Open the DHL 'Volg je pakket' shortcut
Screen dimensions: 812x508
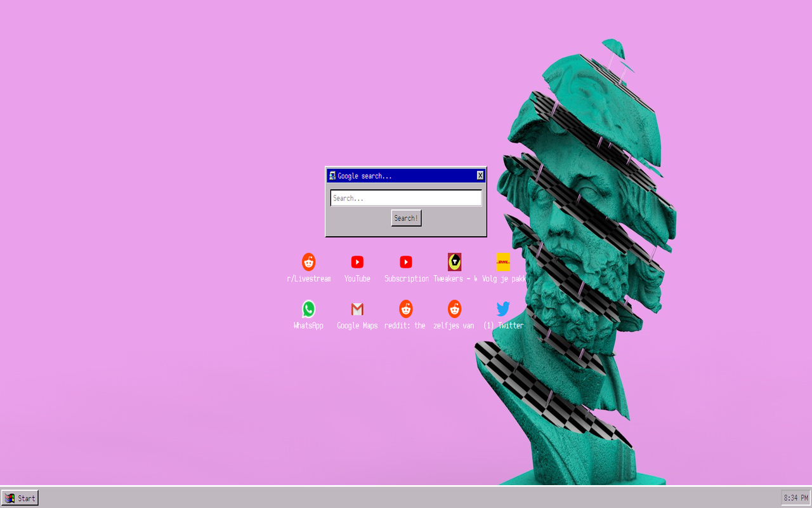point(503,262)
